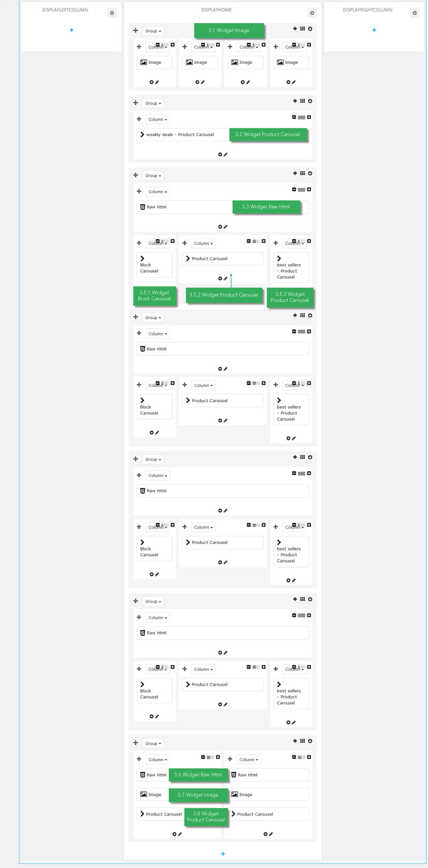This screenshot has height=868, width=428.
Task: Open the Group dropdown of the bottom group
Action: coord(153,743)
